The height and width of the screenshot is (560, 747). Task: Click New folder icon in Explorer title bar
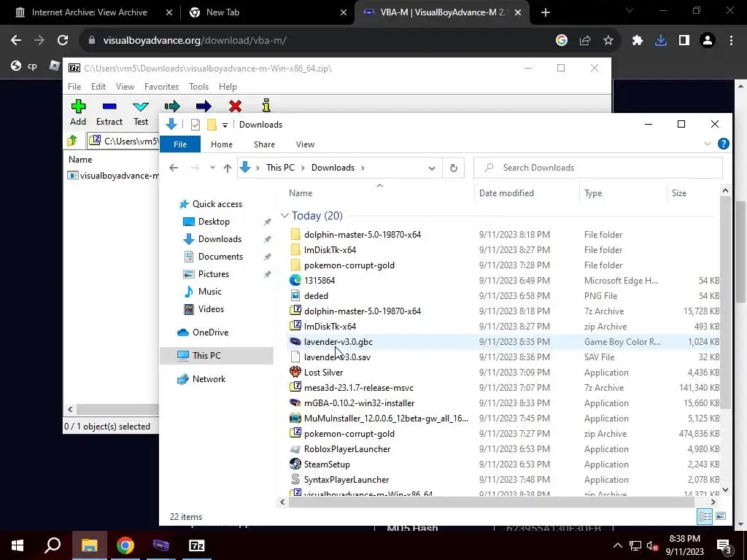point(212,125)
